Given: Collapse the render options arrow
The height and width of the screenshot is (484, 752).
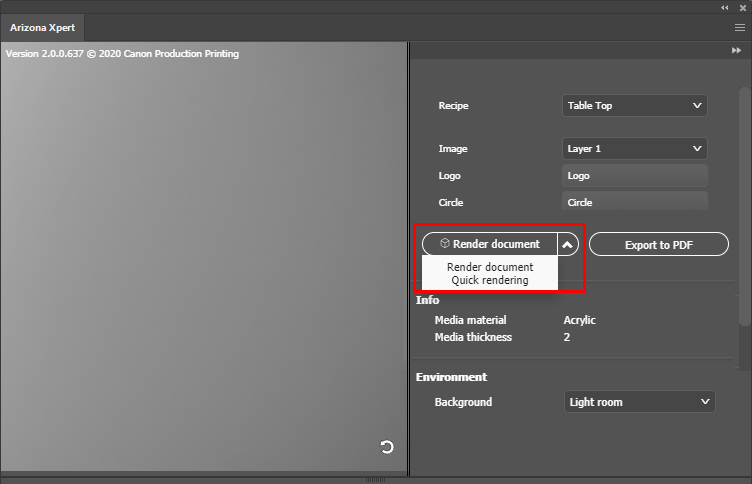Looking at the screenshot, I should pos(567,245).
